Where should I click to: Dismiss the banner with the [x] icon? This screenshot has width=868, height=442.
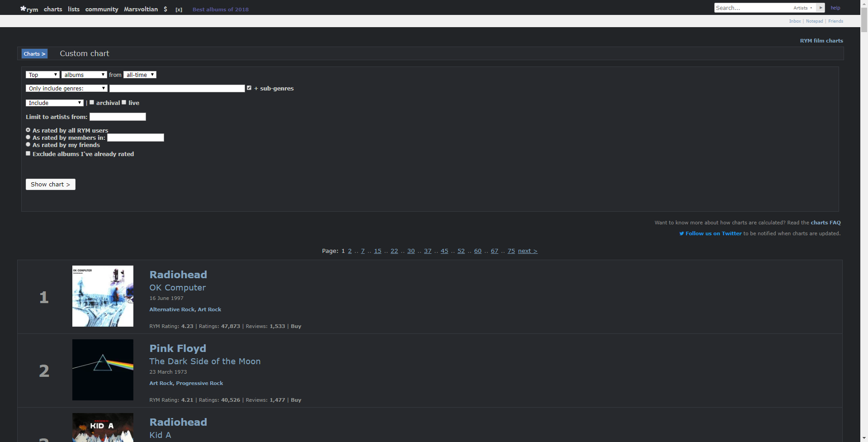click(179, 10)
